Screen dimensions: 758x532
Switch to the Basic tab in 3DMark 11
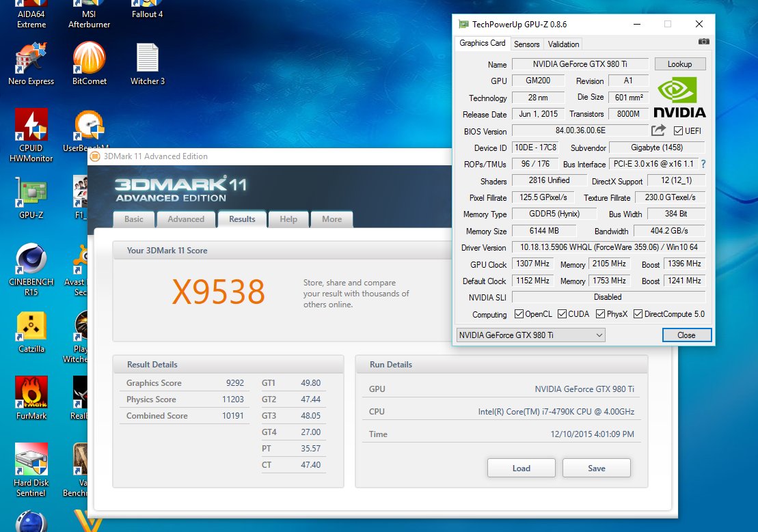click(134, 219)
